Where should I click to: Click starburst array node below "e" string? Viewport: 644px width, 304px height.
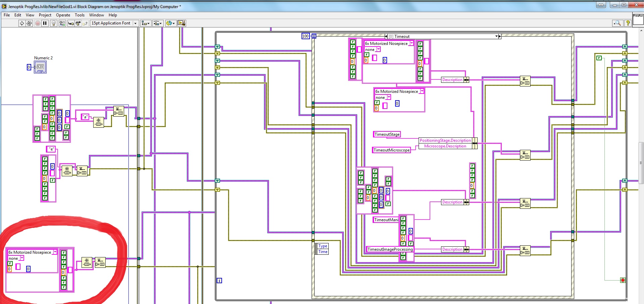pyautogui.click(x=67, y=171)
